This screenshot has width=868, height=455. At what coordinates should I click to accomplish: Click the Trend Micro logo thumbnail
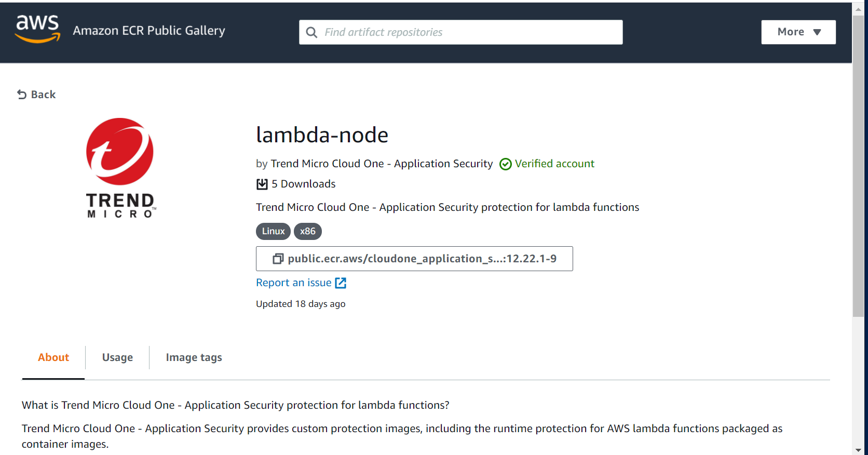coord(120,168)
